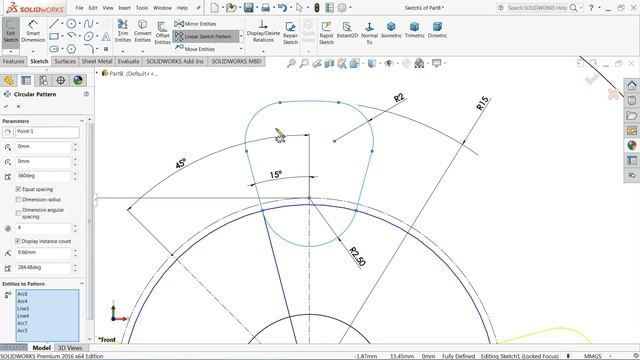Open the Insert menu
640x360 pixels.
124,8
